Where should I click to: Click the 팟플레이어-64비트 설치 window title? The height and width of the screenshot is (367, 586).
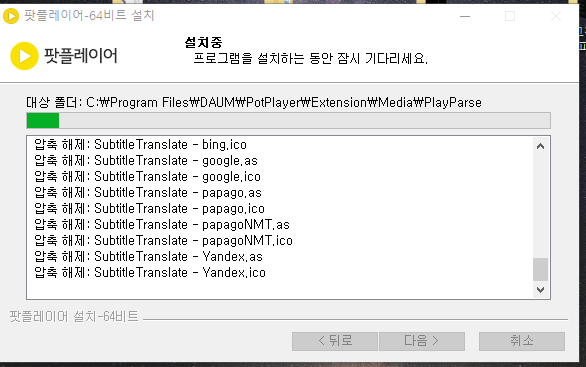(89, 16)
